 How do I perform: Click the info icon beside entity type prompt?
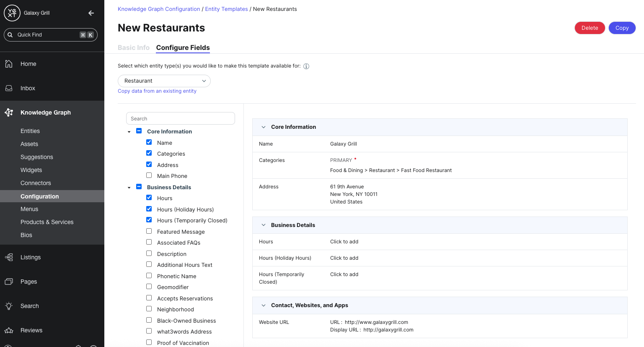tap(306, 66)
